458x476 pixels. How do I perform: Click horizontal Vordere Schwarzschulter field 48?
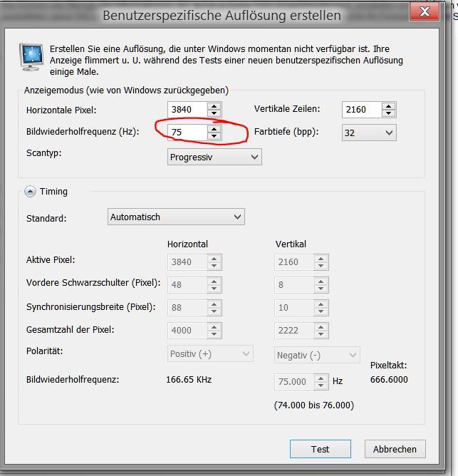click(187, 285)
